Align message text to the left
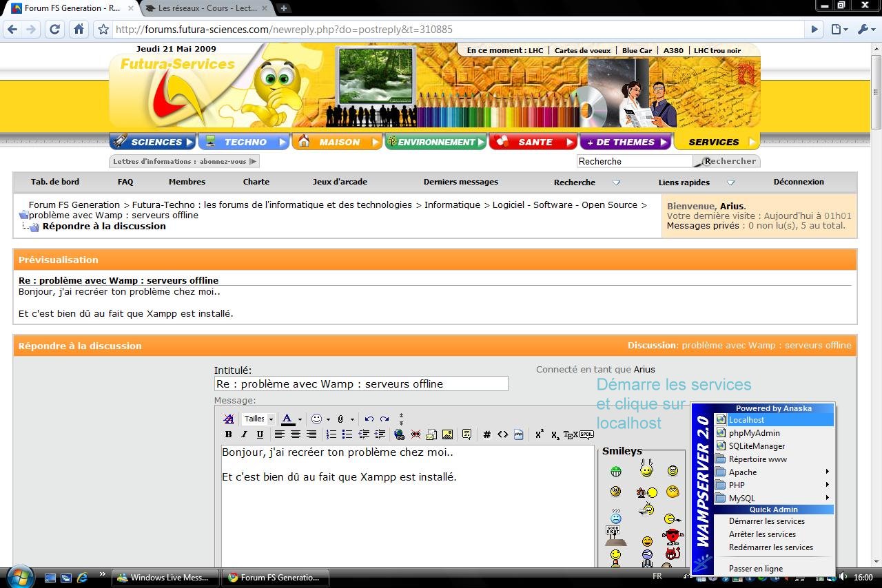 coord(280,434)
